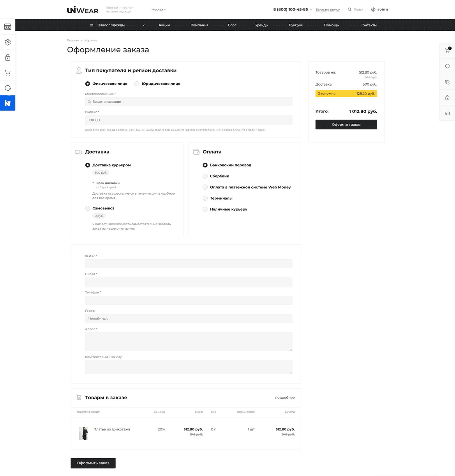Click the blue logo icon in left panel
Viewport: 455px width, 476px height.
pos(7,103)
